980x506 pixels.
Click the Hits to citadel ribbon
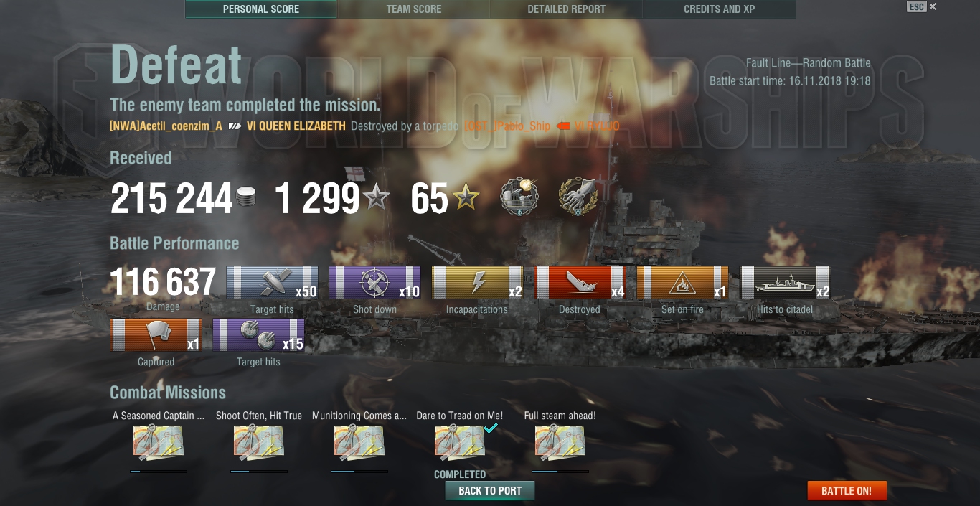tap(785, 282)
